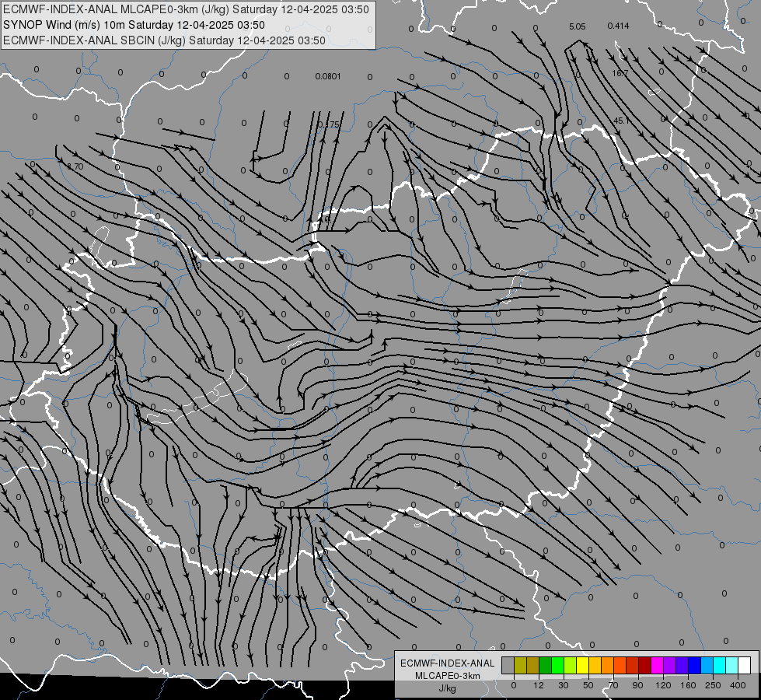
Task: Click the J/kg unit label in the legend
Action: [448, 688]
